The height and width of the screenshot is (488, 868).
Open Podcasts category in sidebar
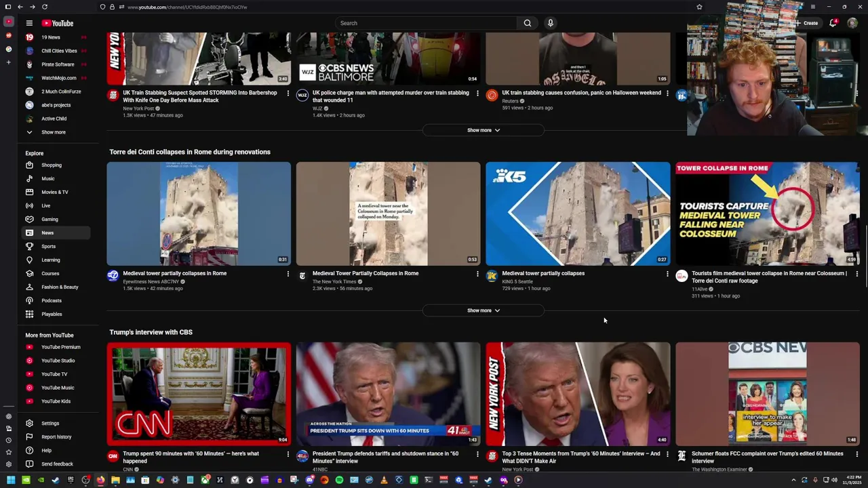[x=56, y=300]
